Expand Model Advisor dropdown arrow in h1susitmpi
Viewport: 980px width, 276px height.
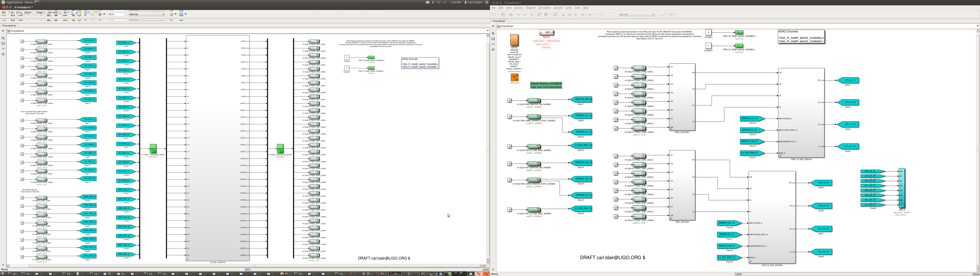666,15
